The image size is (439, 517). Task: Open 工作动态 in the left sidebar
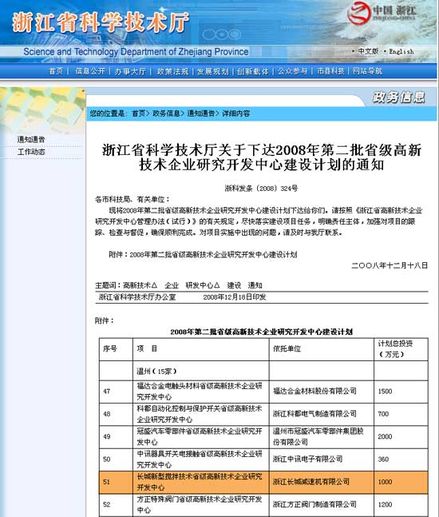pyautogui.click(x=31, y=152)
